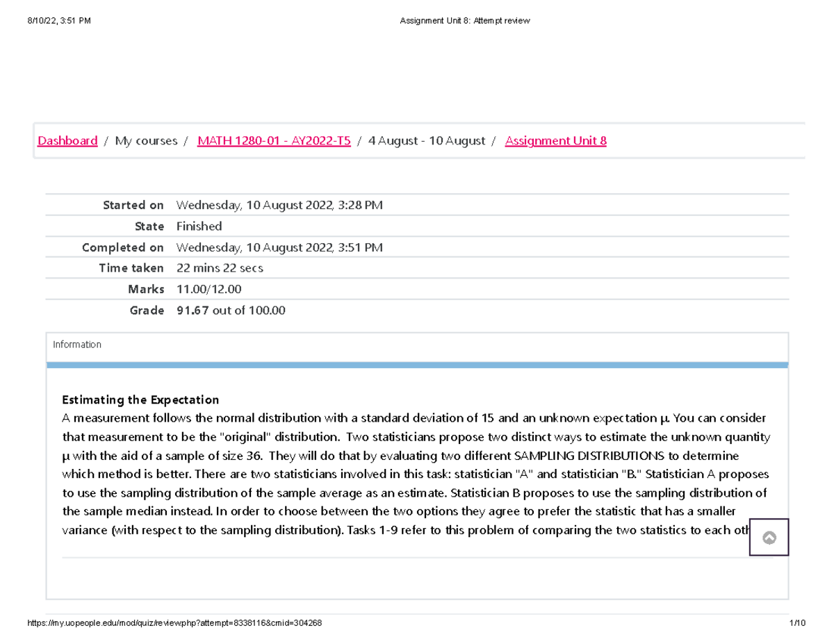The width and height of the screenshot is (834, 644).
Task: Select the Information block header
Action: click(76, 344)
